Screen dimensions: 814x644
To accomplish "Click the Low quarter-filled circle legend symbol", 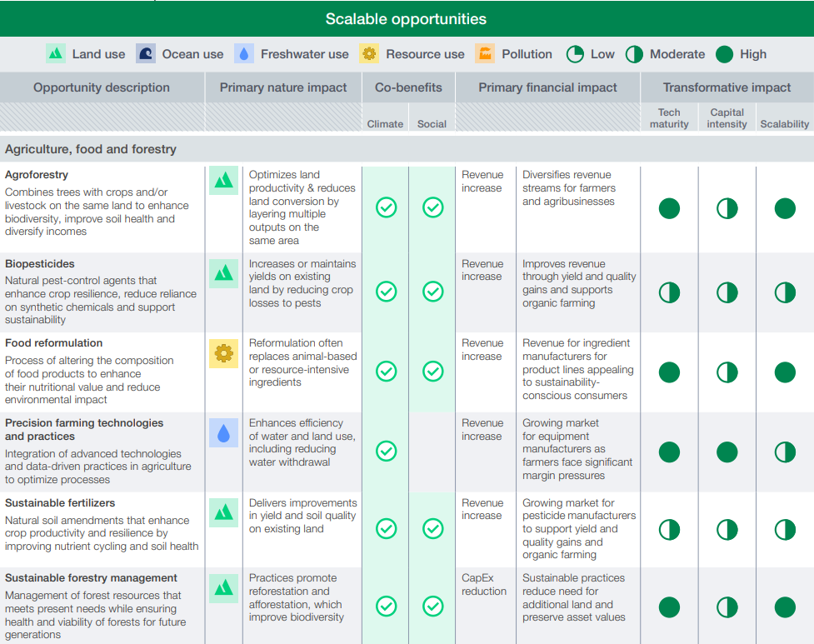I will tap(575, 54).
